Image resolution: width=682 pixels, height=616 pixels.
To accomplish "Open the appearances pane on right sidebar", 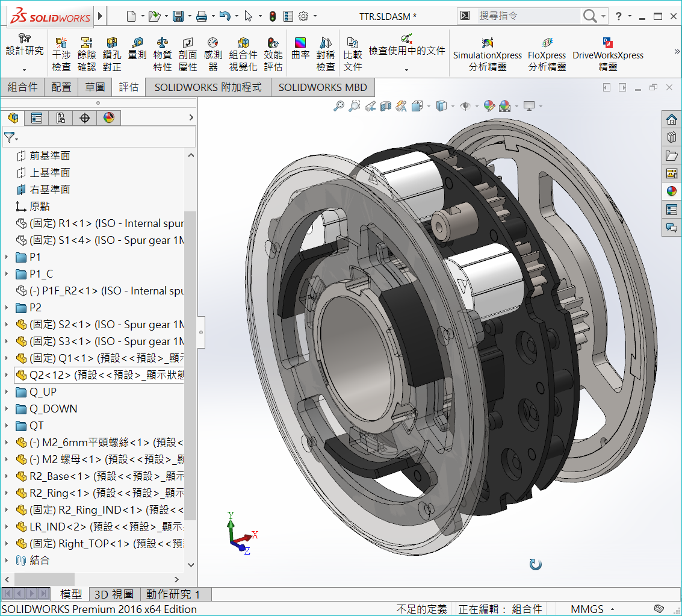I will (x=672, y=191).
